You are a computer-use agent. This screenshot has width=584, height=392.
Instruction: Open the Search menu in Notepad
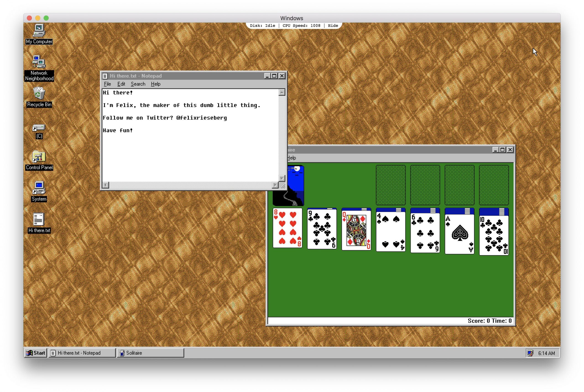click(138, 84)
